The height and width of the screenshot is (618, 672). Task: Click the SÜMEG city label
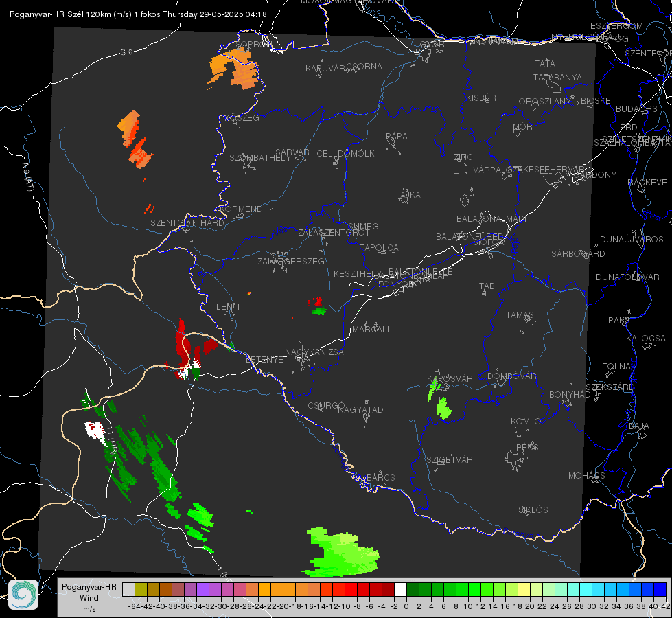tap(363, 226)
